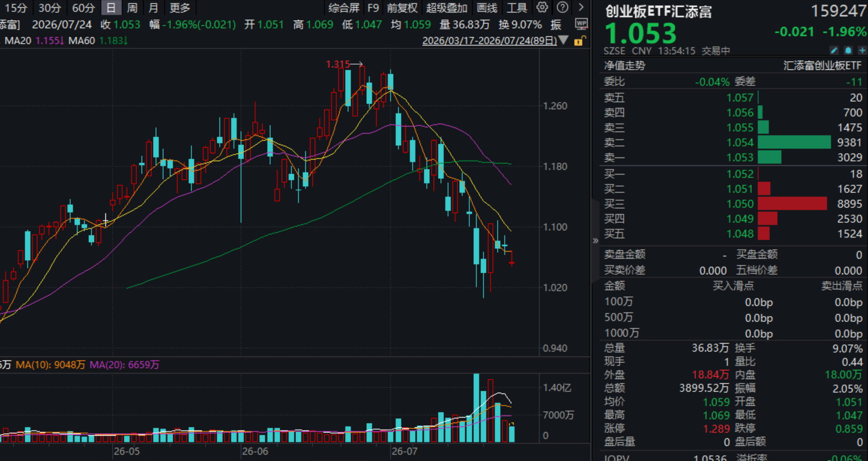Expand more toolbar options with right arrow

coord(581,7)
